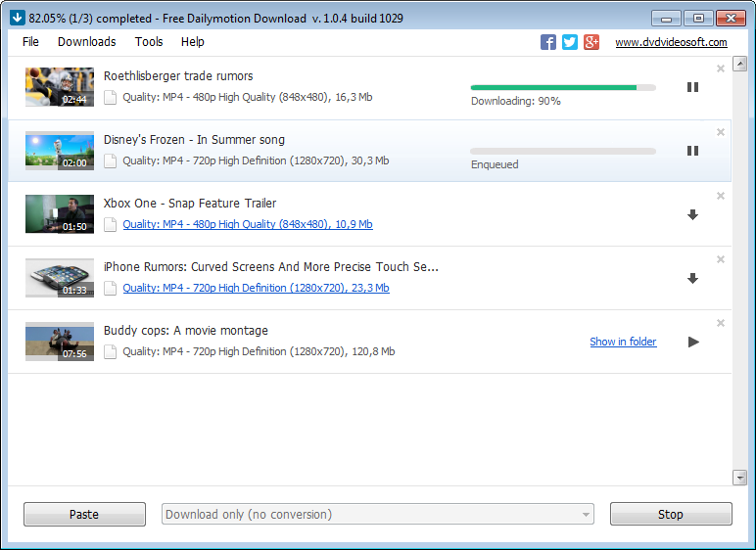The width and height of the screenshot is (756, 550).
Task: Start download of iPhone Rumors video
Action: pos(693,278)
